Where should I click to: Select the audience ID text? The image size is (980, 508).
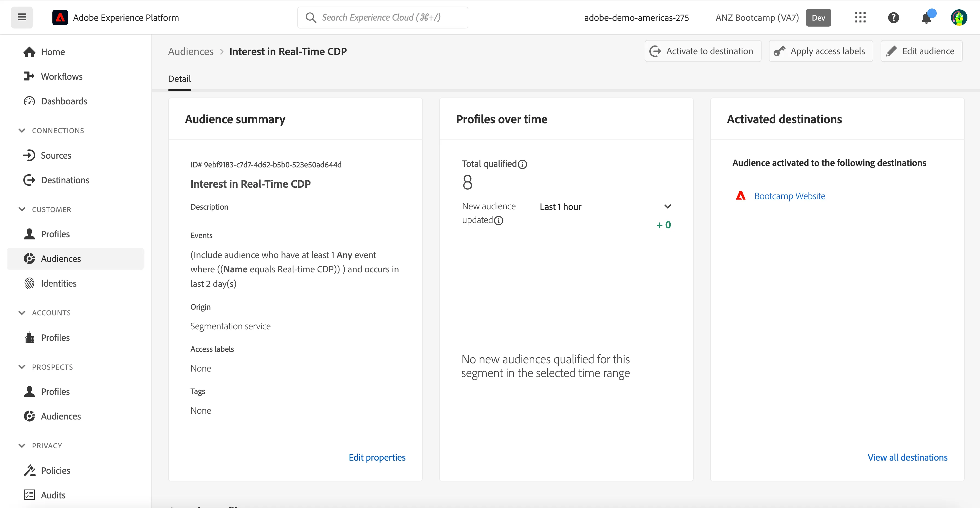pos(266,165)
